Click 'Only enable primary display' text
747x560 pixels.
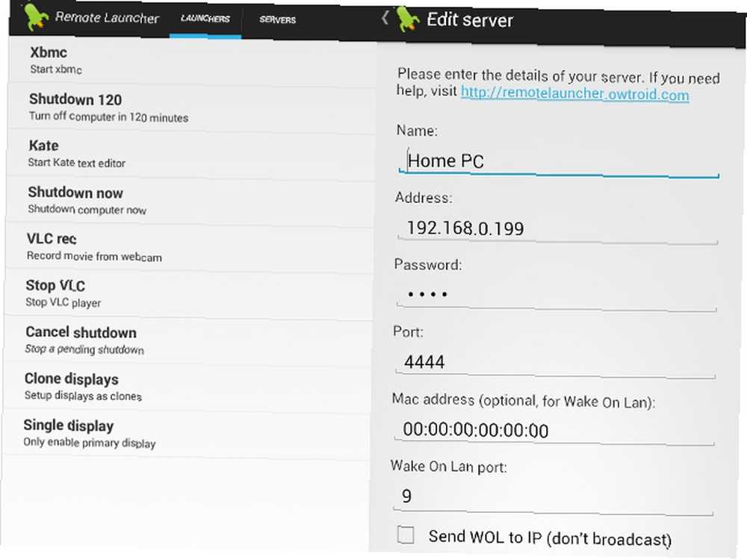click(90, 442)
